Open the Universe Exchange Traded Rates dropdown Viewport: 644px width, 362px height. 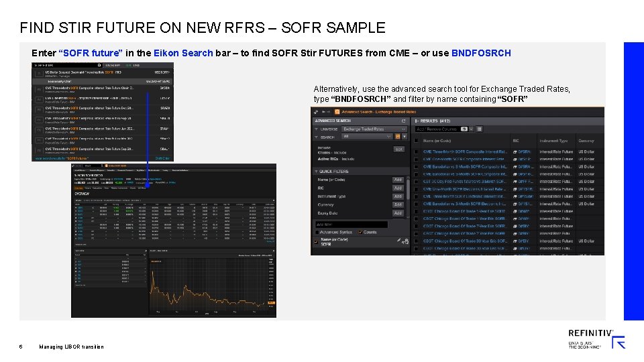374,129
